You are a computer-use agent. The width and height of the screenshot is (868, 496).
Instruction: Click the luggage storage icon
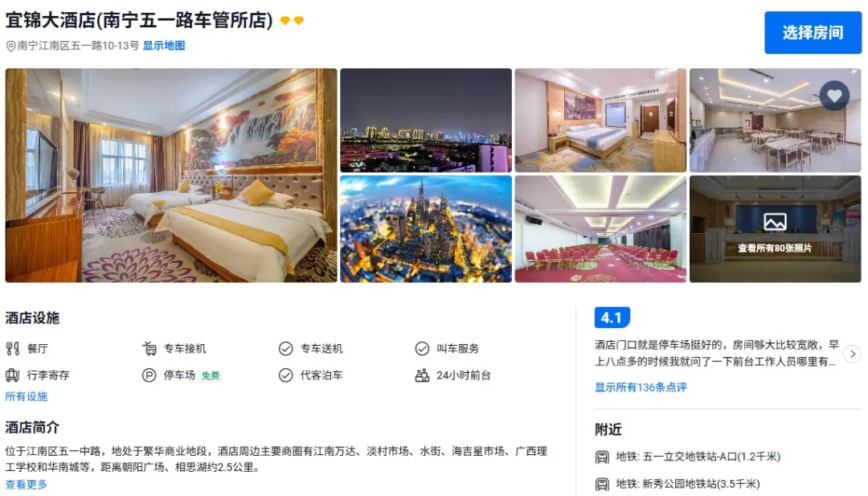point(13,375)
